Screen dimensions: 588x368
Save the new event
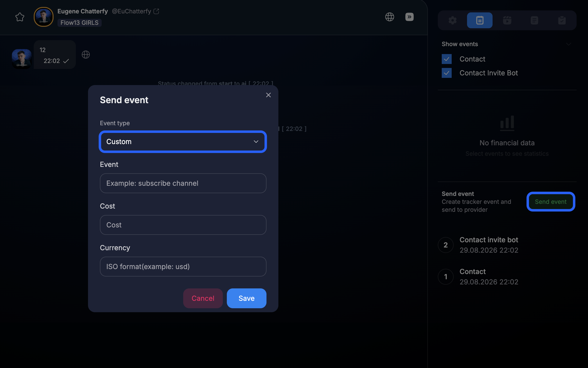(246, 298)
